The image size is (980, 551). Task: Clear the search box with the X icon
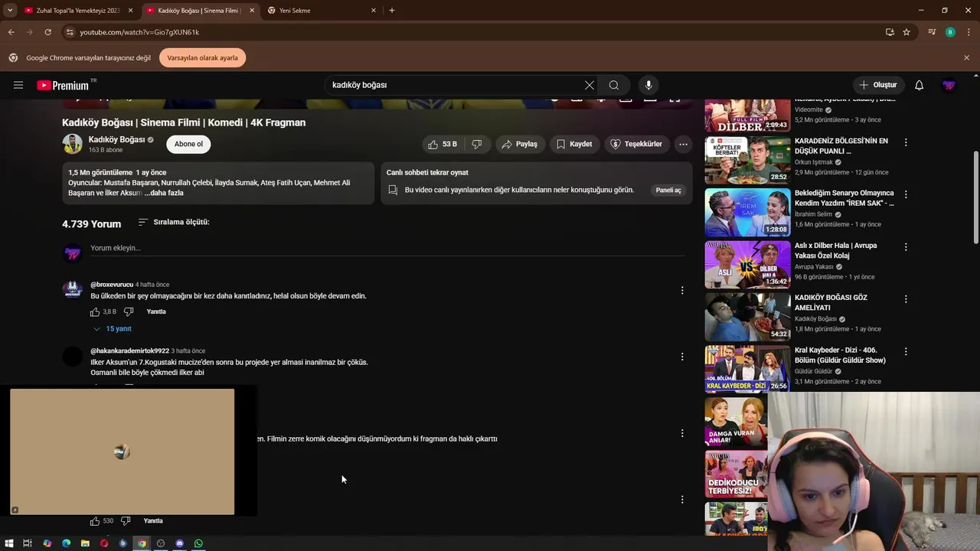click(x=590, y=85)
